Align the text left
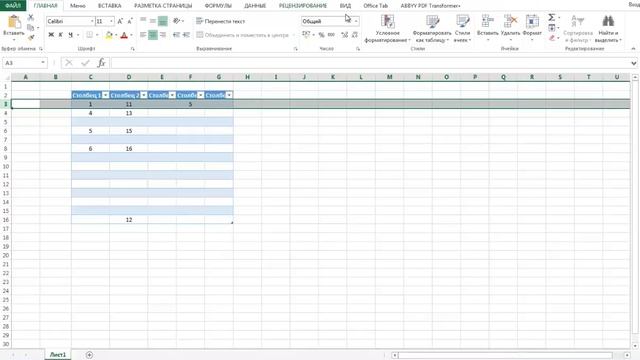 [143, 35]
